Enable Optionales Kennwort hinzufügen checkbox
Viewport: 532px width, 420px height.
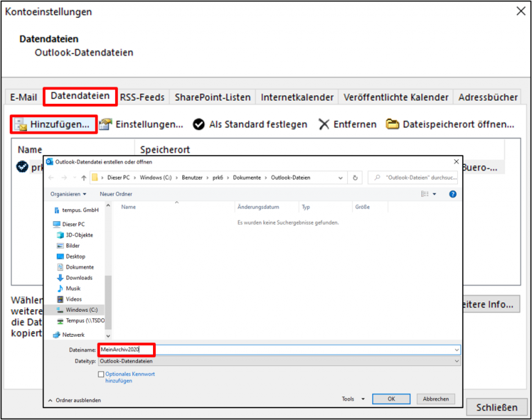click(100, 374)
